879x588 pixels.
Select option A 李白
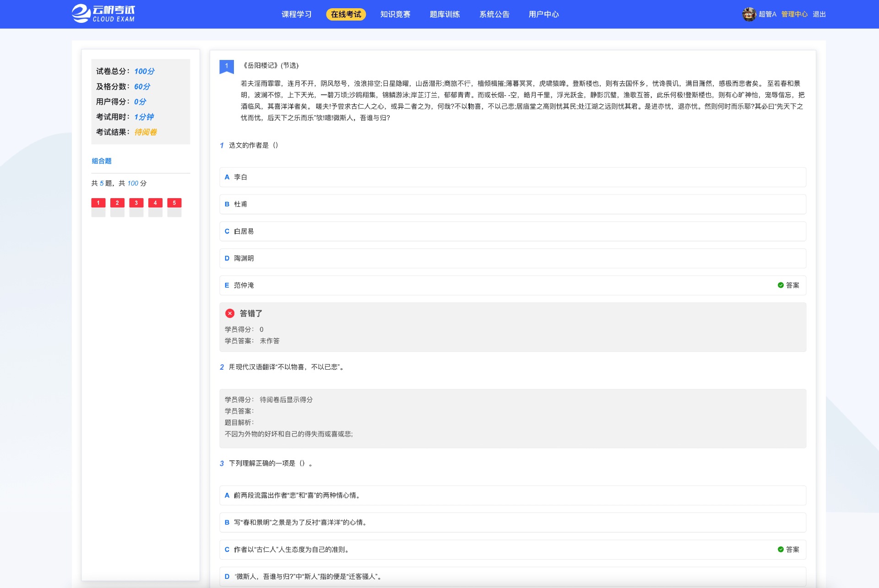513,177
